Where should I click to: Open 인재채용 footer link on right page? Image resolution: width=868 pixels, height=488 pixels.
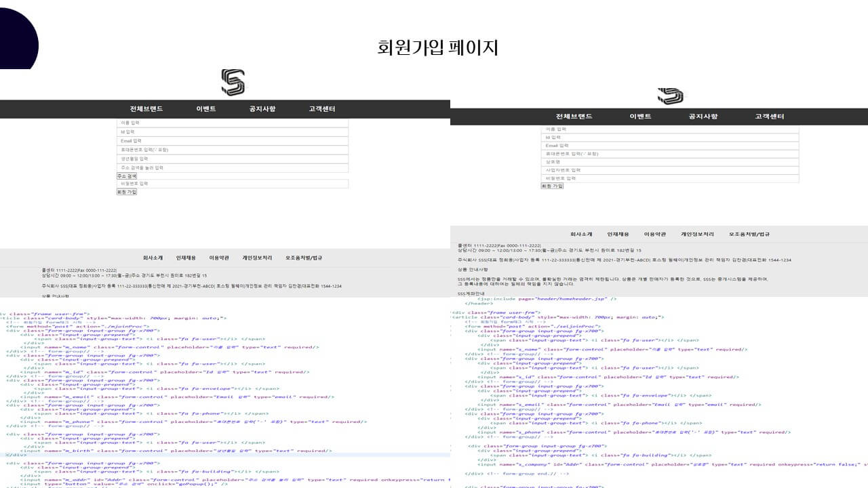618,234
